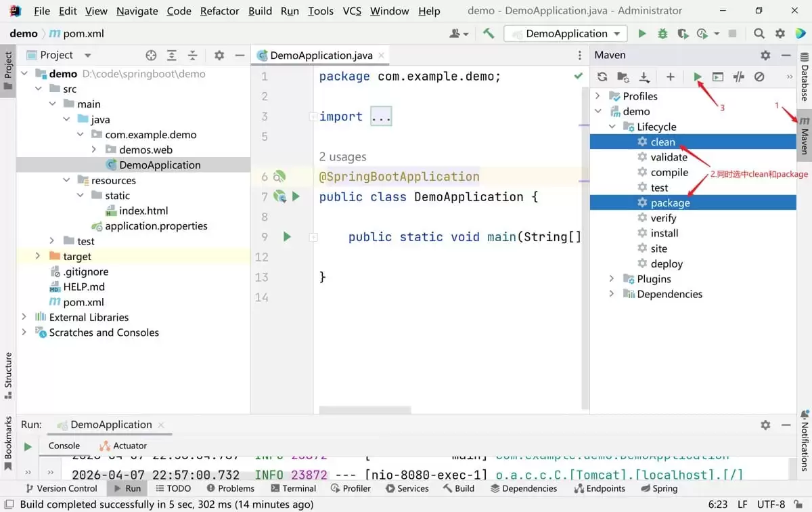812x512 pixels.
Task: Hide the Maven tool window
Action: 786,56
